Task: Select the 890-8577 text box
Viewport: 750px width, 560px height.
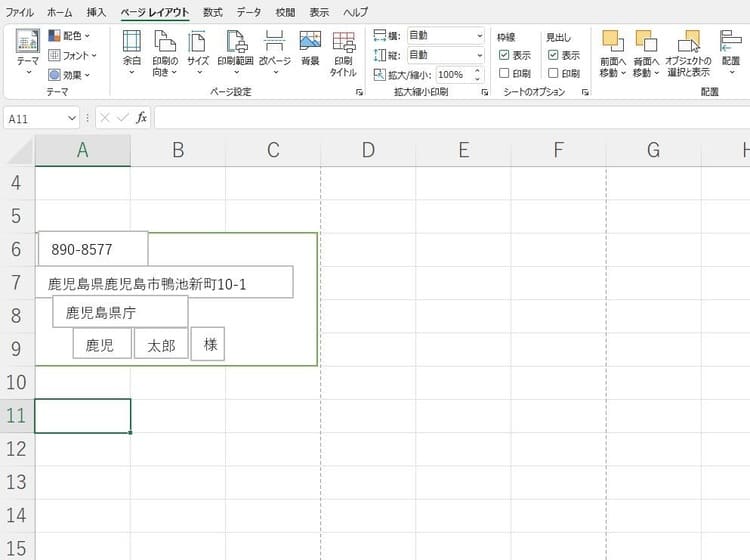Action: click(93, 249)
